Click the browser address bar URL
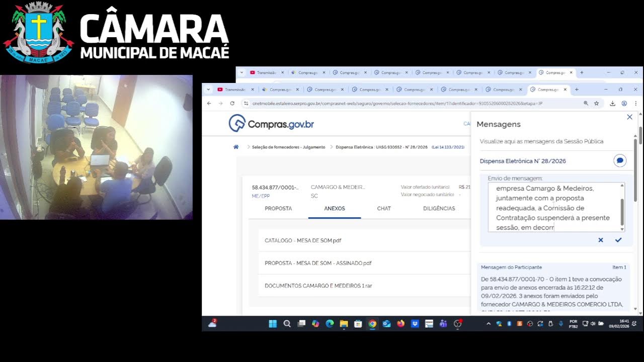 point(397,104)
